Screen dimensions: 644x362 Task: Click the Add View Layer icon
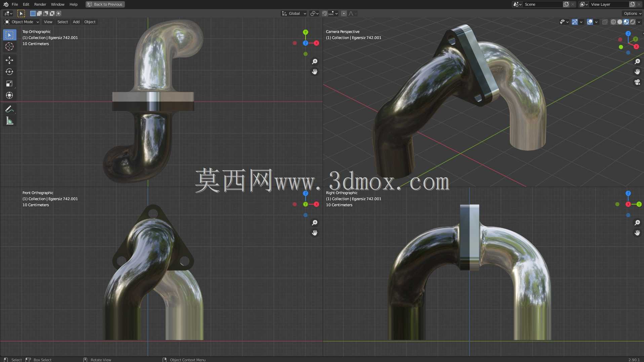[632, 4]
